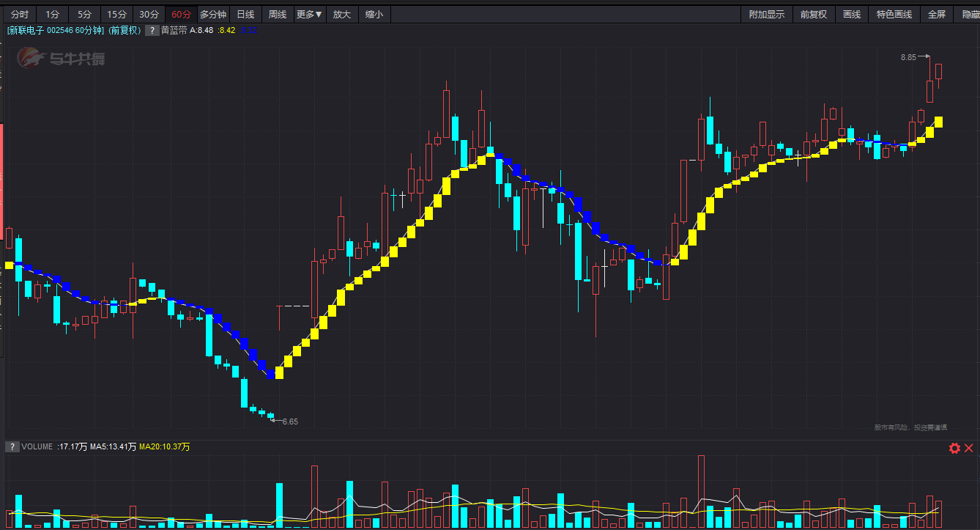Switch to fullscreen with 全屏
The image size is (980, 530).
click(x=937, y=14)
